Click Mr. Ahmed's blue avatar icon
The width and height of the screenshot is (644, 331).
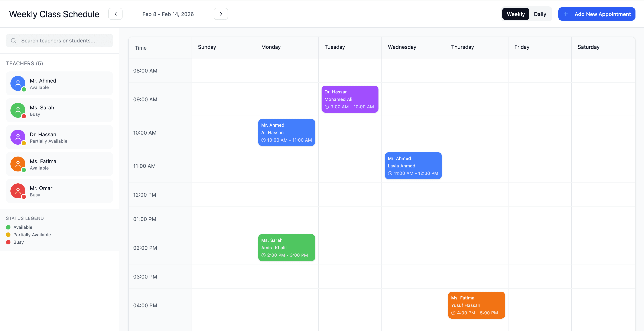click(x=18, y=84)
